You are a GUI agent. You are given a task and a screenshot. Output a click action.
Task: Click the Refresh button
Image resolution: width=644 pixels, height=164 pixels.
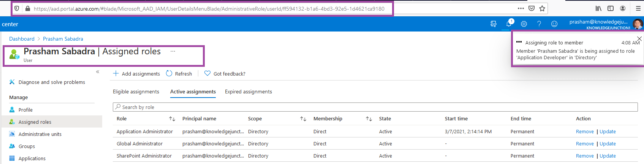click(x=179, y=74)
